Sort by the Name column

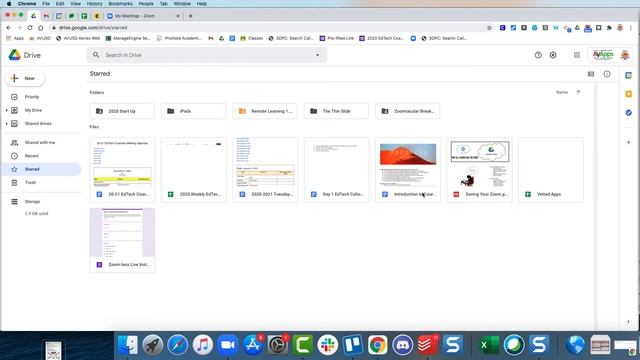(562, 92)
